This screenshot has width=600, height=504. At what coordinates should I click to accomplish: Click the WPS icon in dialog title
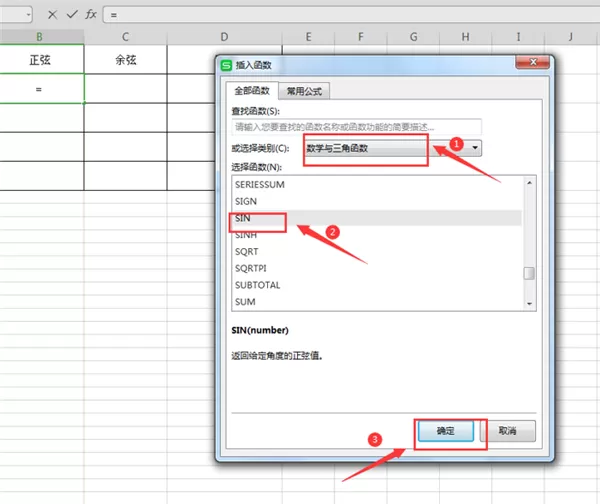point(227,65)
